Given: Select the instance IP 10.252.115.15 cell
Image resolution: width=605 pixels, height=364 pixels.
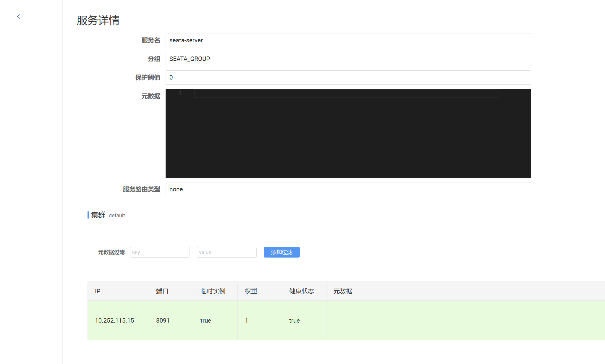Looking at the screenshot, I should (x=114, y=321).
